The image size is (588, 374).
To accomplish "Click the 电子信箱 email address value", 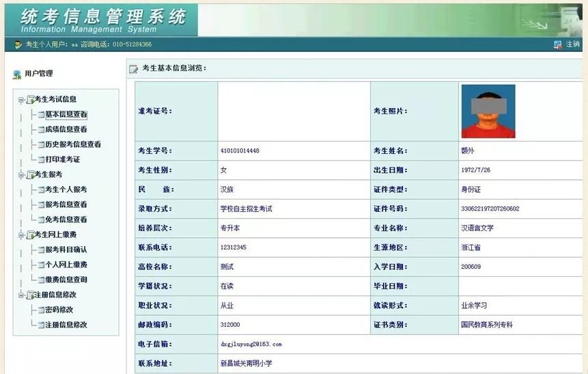I will point(251,344).
